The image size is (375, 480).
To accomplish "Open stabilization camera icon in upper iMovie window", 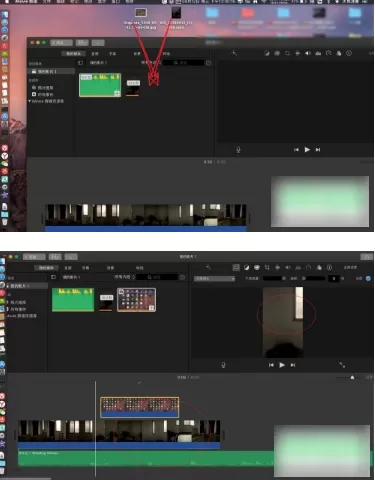I will (x=298, y=53).
